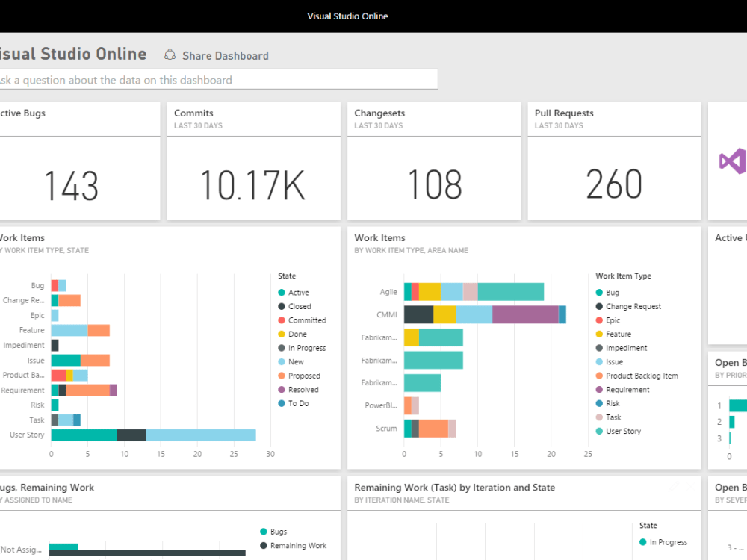Toggle In Progress in the Remaining Work legend
This screenshot has height=560, width=747.
(x=666, y=541)
